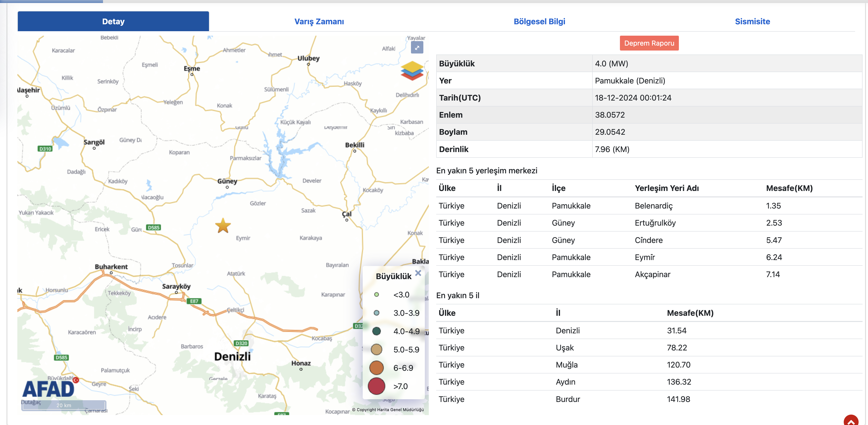This screenshot has width=868, height=425.
Task: Click the 20 km map scale bar
Action: (64, 405)
